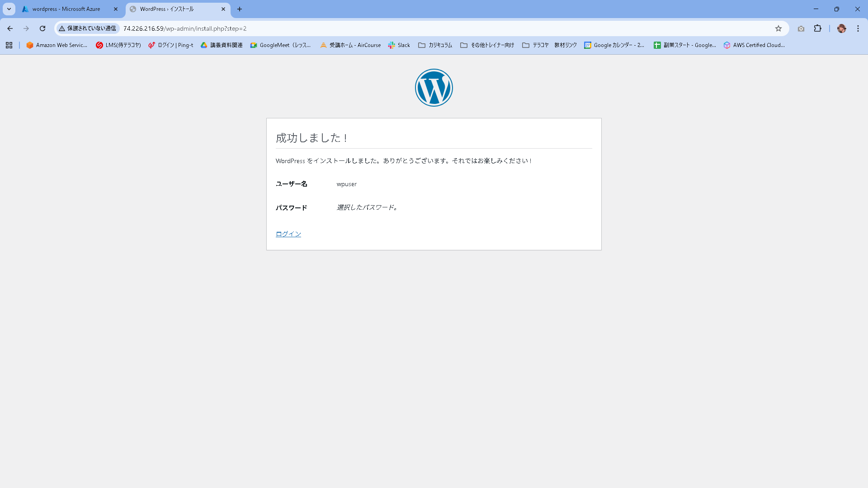
Task: Open the apps grid shortcut
Action: point(9,45)
